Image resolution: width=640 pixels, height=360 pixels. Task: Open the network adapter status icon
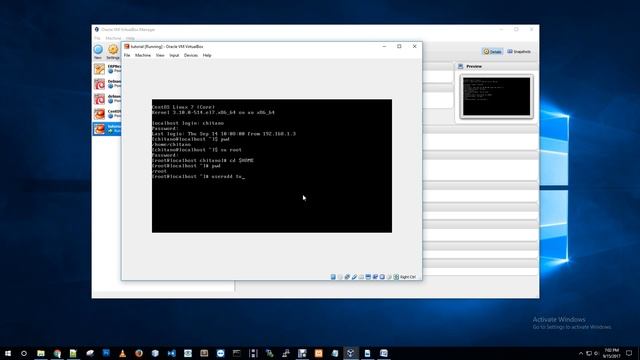pyautogui.click(x=347, y=277)
